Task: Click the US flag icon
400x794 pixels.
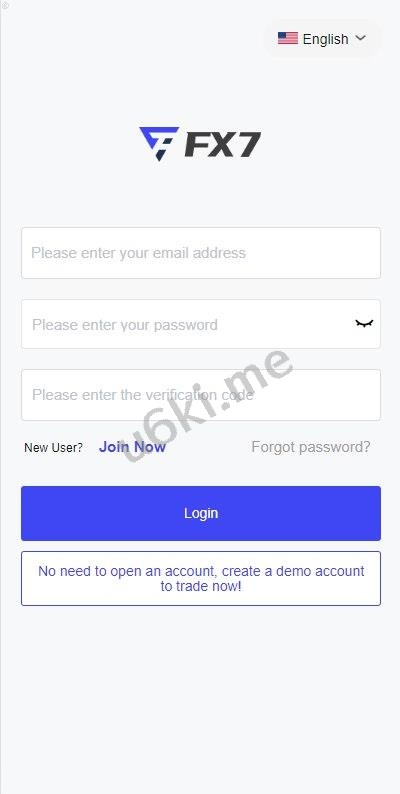Action: (288, 38)
